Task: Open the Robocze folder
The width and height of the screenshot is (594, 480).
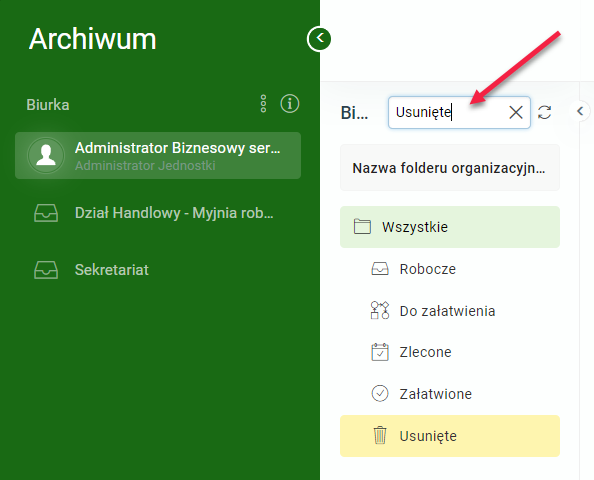Action: coord(450,269)
